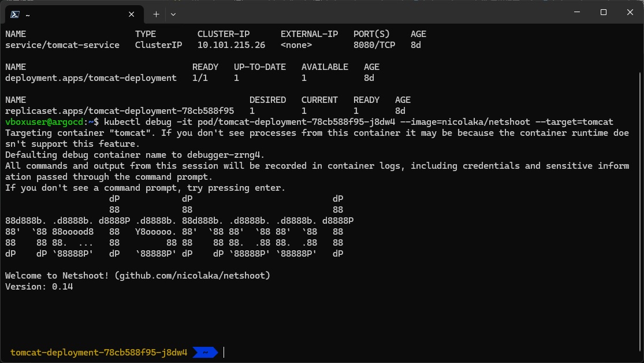644x363 pixels.
Task: Click replicaset.apps/tomcat-deployment-78cb588f95 text
Action: (x=120, y=111)
